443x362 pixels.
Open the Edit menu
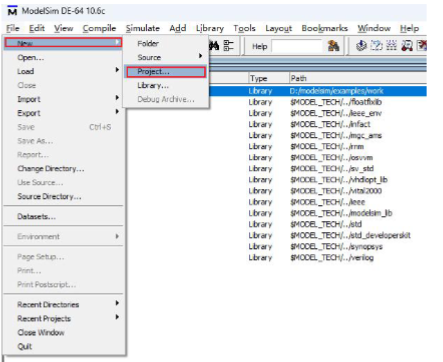(x=37, y=28)
